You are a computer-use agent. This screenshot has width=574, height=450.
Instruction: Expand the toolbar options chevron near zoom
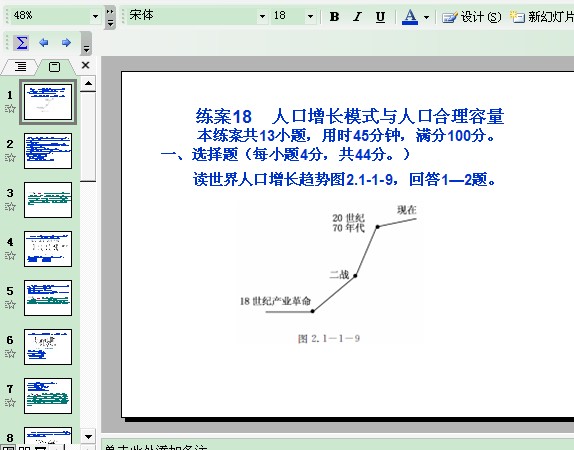(x=110, y=18)
